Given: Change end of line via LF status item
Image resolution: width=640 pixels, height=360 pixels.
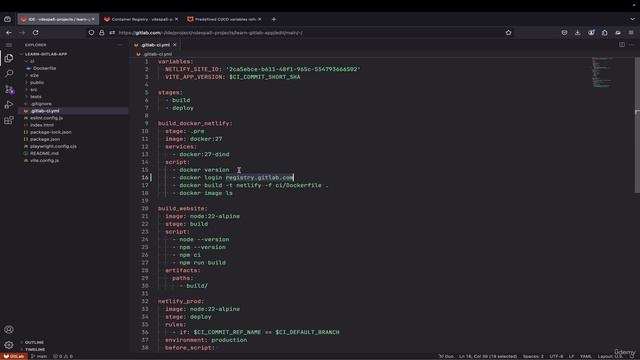Looking at the screenshot, I should pyautogui.click(x=571, y=356).
